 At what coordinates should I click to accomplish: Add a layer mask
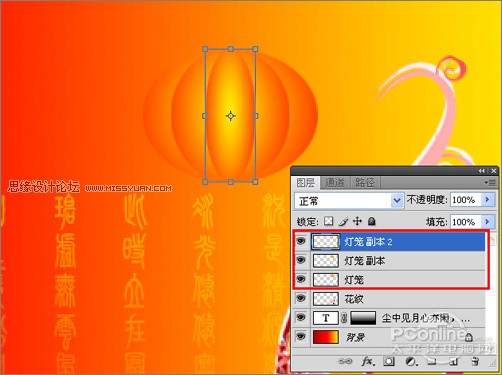pyautogui.click(x=389, y=361)
